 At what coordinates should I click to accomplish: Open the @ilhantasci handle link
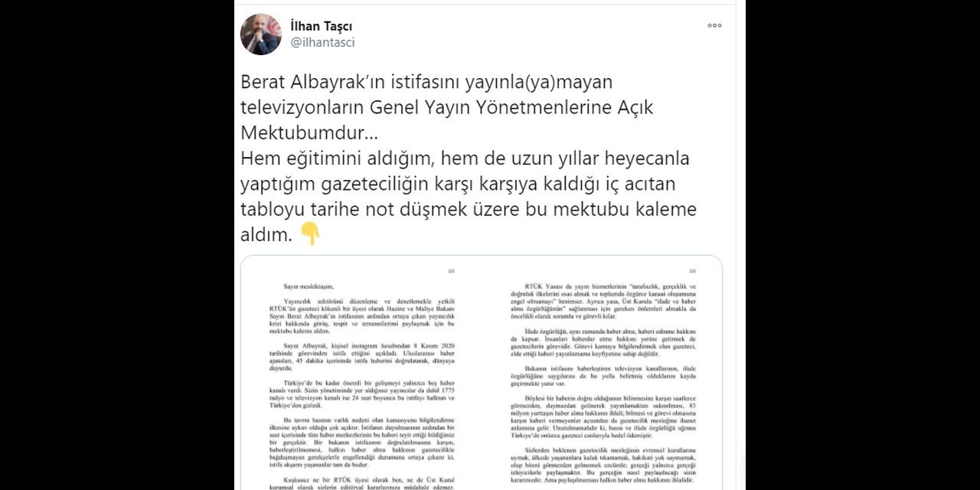[322, 43]
